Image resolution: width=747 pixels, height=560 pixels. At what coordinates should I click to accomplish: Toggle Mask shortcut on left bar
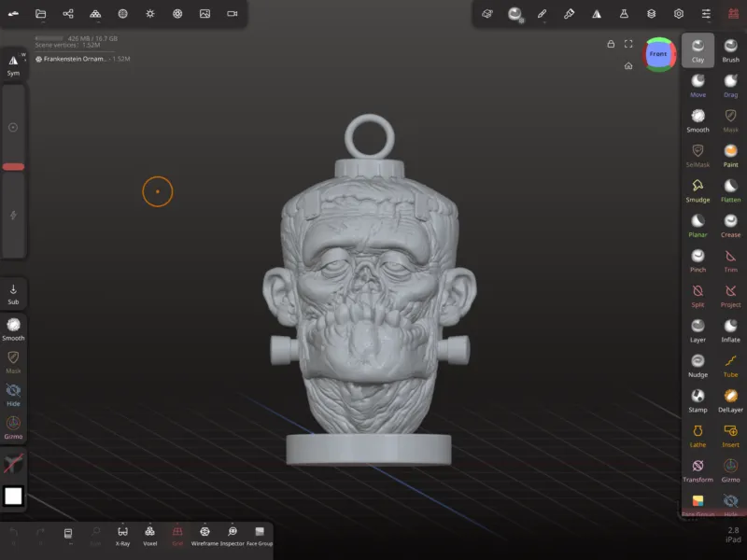tap(13, 362)
